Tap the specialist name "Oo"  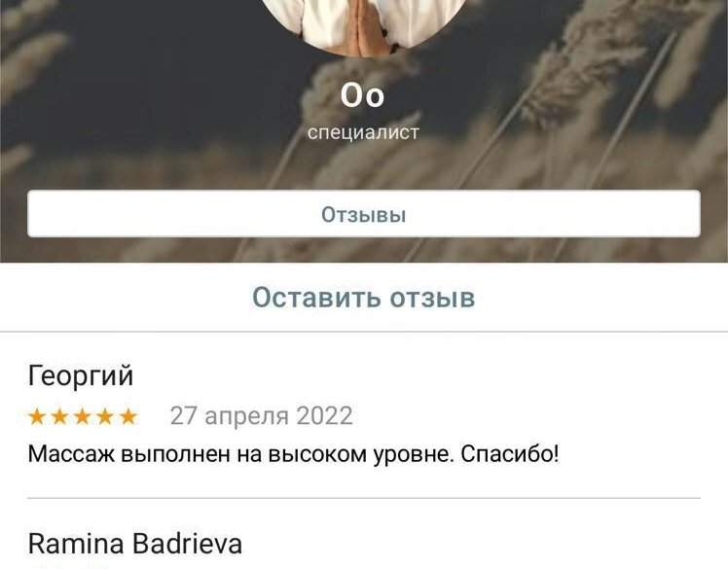363,95
